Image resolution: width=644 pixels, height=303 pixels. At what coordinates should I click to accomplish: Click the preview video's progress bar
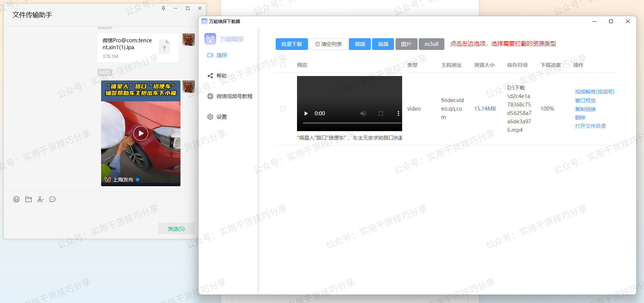coord(352,123)
